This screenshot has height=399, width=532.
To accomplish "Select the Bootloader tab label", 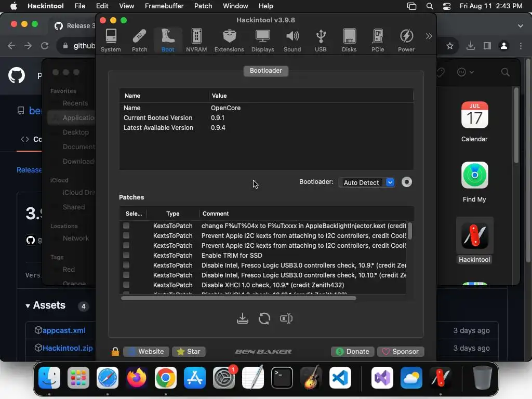I will [x=265, y=71].
